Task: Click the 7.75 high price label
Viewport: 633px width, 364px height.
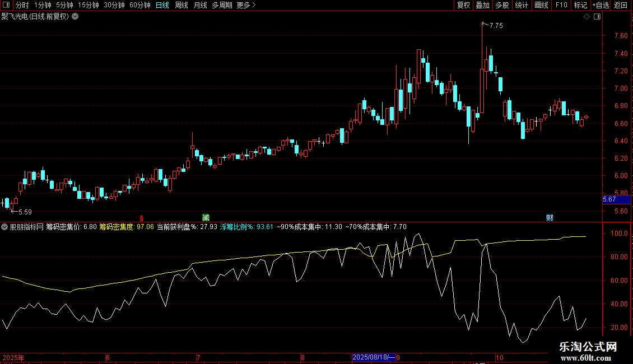Action: [x=496, y=25]
